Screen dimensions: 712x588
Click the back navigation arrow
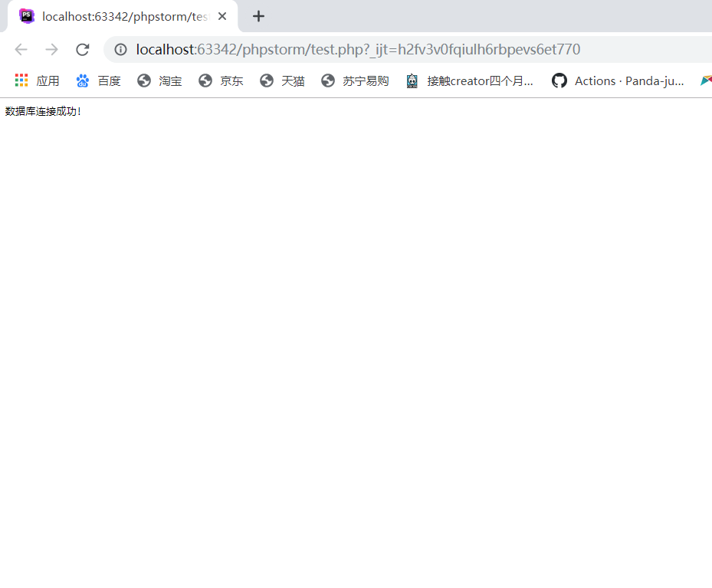(x=21, y=50)
